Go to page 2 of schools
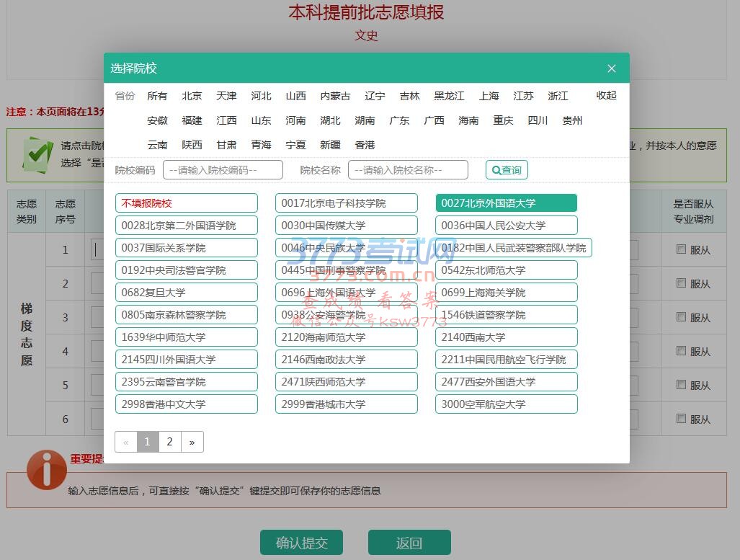The height and width of the screenshot is (560, 740). (x=169, y=442)
